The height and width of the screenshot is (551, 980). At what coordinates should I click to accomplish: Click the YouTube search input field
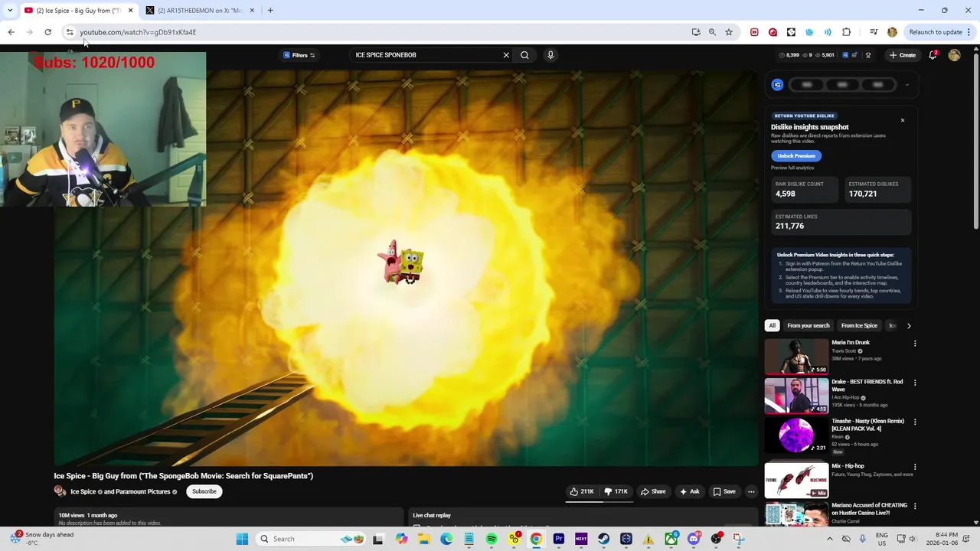point(425,55)
